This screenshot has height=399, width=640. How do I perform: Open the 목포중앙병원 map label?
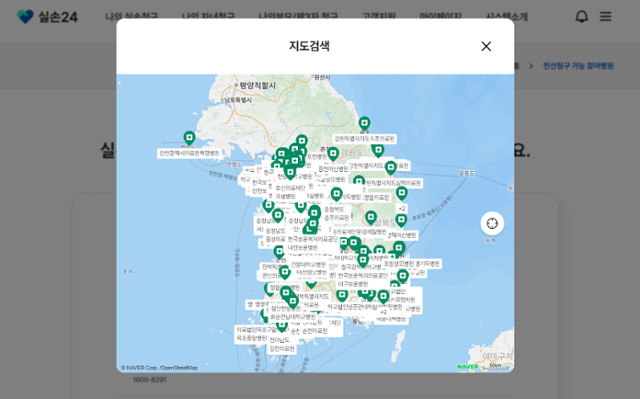point(251,338)
